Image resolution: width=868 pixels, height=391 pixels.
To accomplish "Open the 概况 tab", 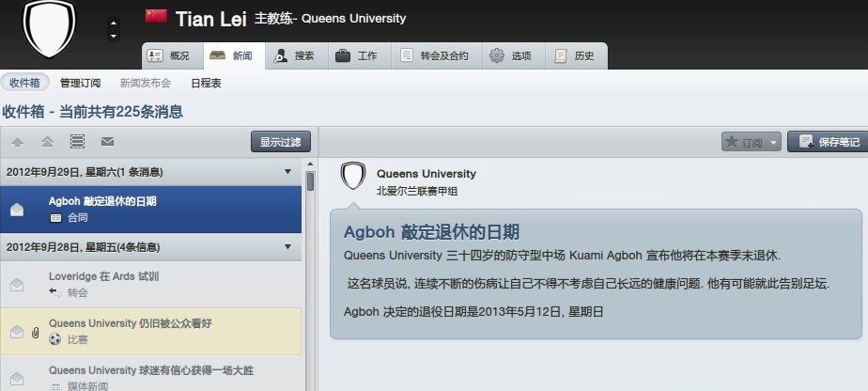I will click(x=172, y=55).
